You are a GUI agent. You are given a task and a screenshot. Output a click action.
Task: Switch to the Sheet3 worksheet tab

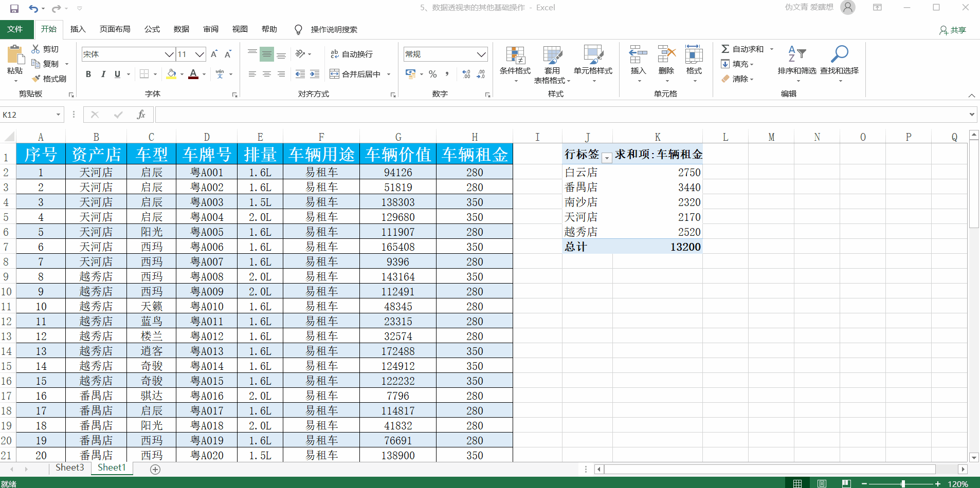(x=70, y=467)
